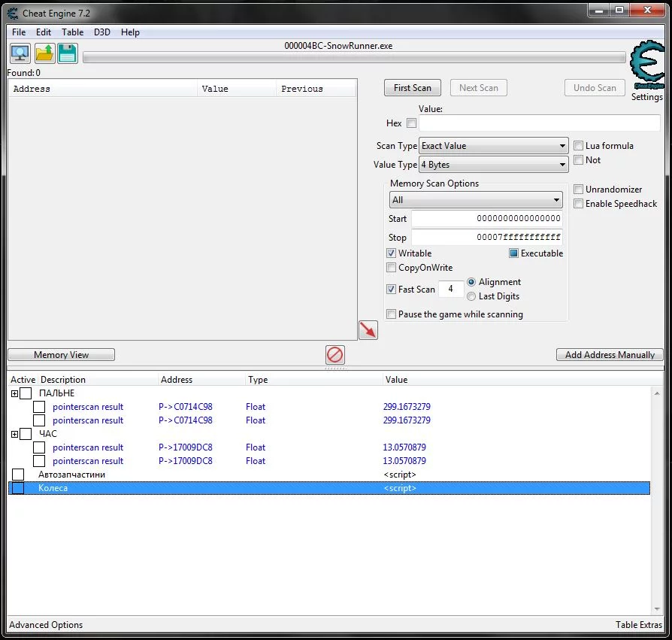Open Table Extras
The image size is (672, 640).
click(639, 624)
